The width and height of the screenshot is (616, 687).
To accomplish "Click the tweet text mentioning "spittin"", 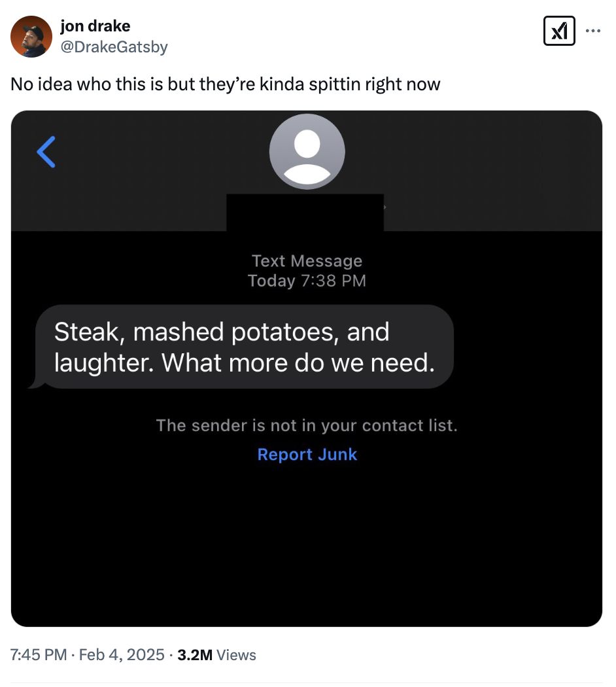I will coord(226,84).
